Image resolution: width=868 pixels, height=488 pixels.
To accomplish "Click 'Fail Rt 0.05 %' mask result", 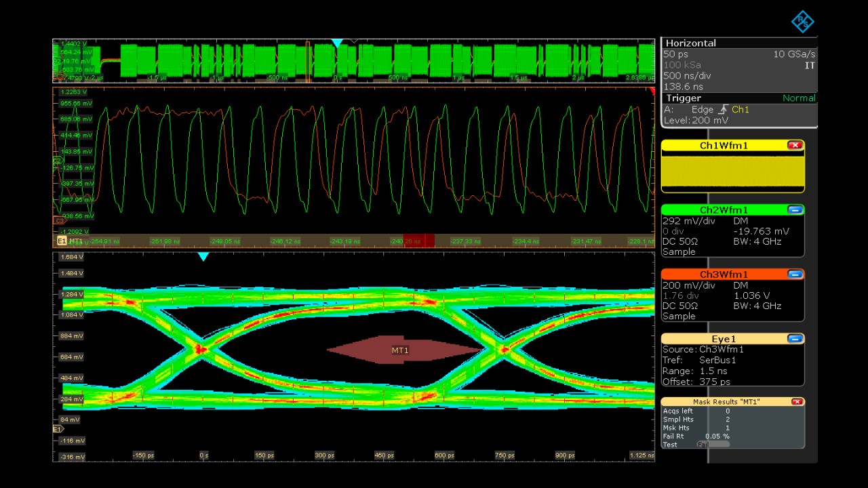I will (696, 436).
